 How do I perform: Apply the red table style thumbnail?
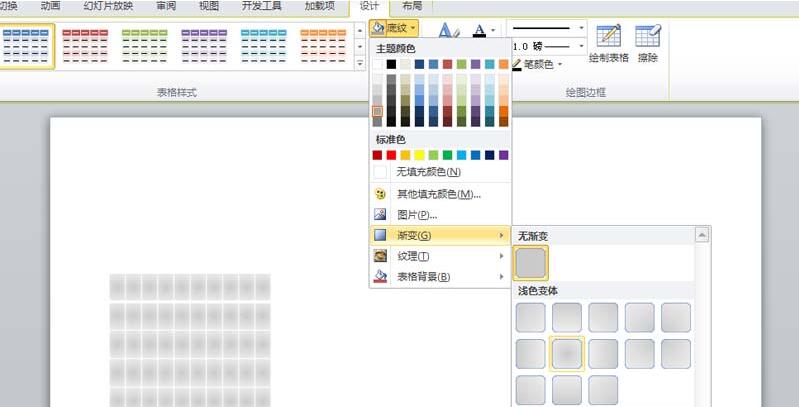(85, 46)
